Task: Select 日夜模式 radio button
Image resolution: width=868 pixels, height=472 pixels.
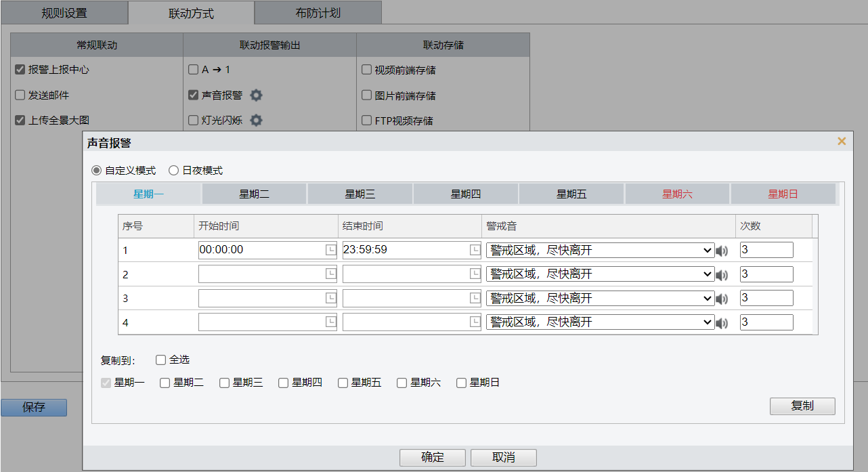Action: [x=174, y=171]
